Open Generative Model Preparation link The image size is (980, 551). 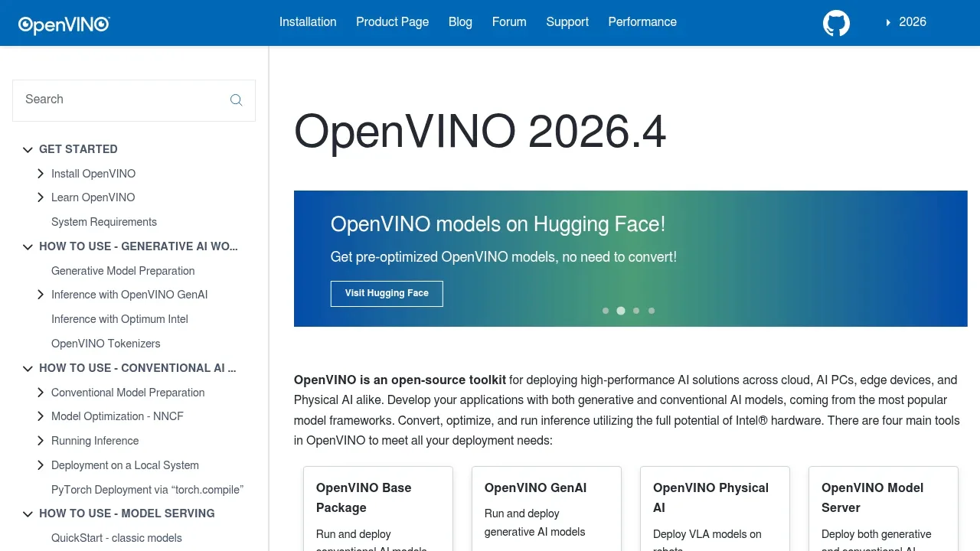pos(123,271)
